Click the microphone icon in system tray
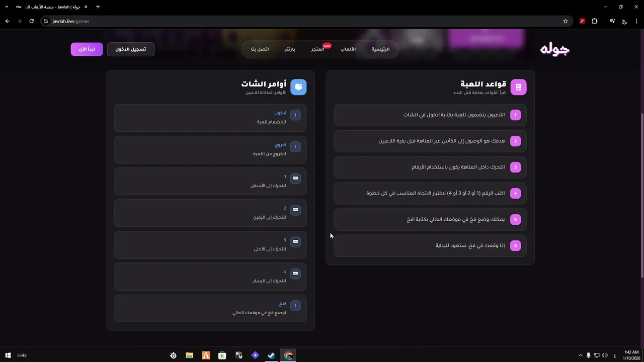 pos(588,355)
